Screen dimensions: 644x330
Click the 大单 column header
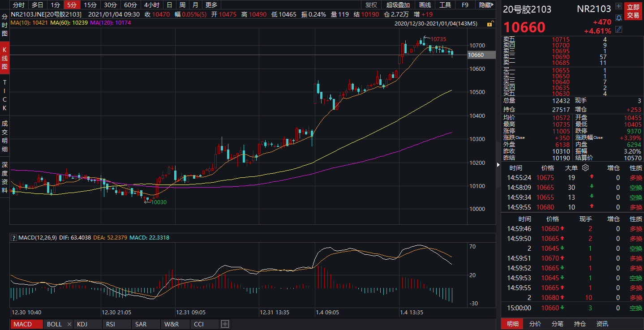point(571,168)
